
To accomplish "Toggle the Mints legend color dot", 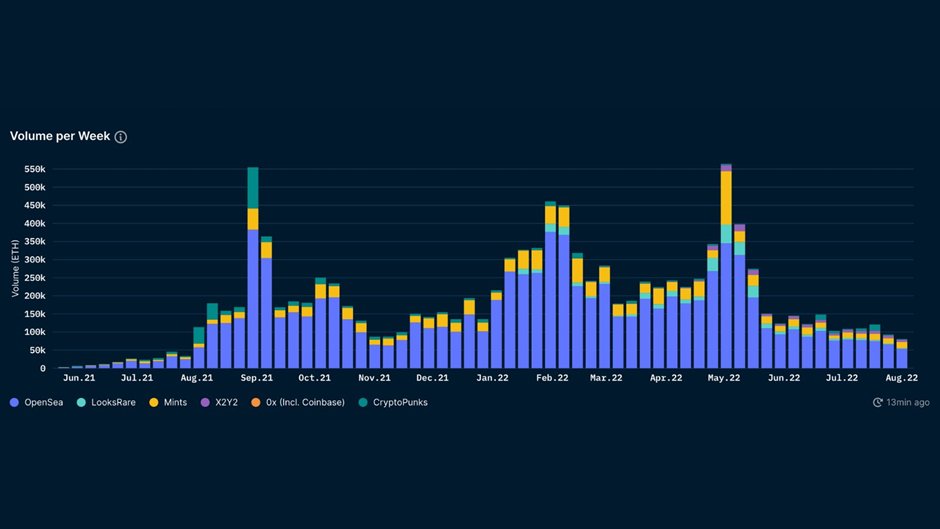I will tap(153, 402).
